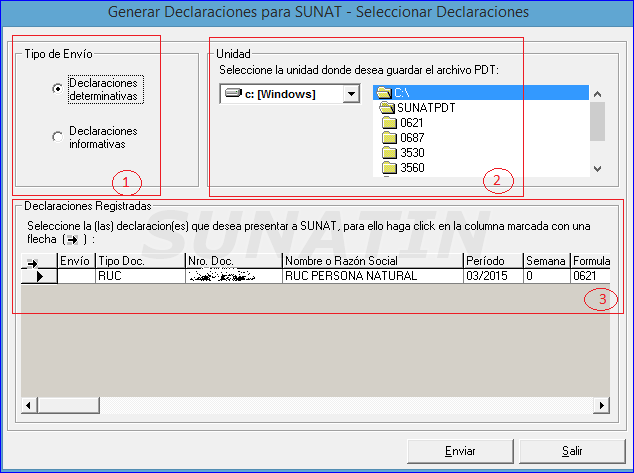This screenshot has width=634, height=473.
Task: Click the 3560 folder icon
Action: click(389, 168)
